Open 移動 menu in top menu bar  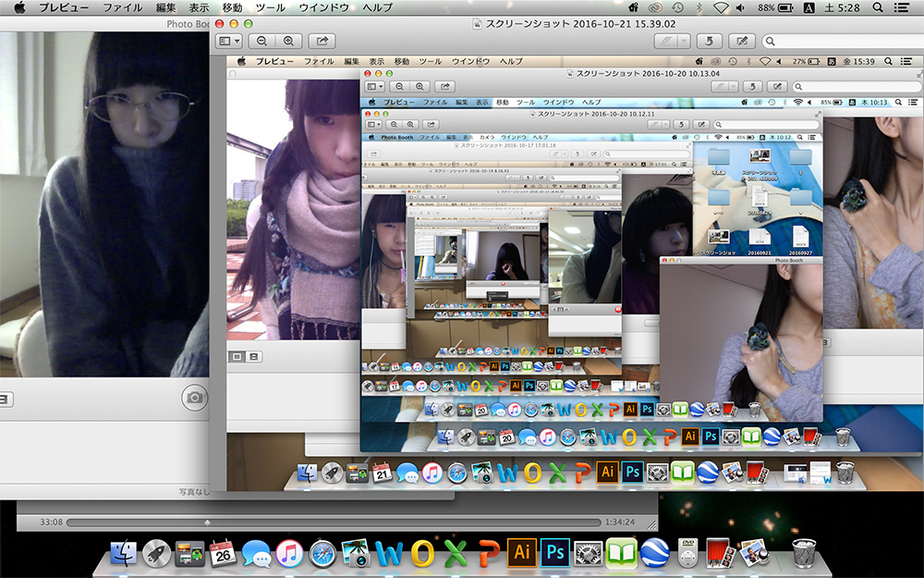[232, 7]
